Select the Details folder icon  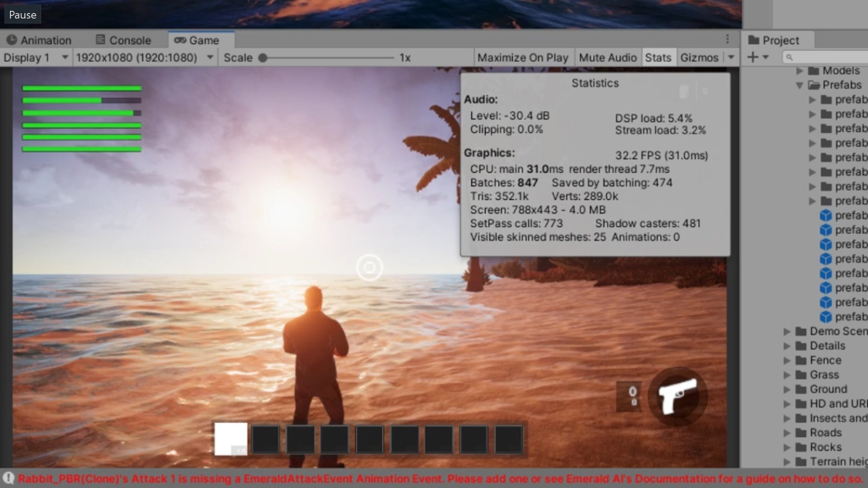[x=801, y=346]
